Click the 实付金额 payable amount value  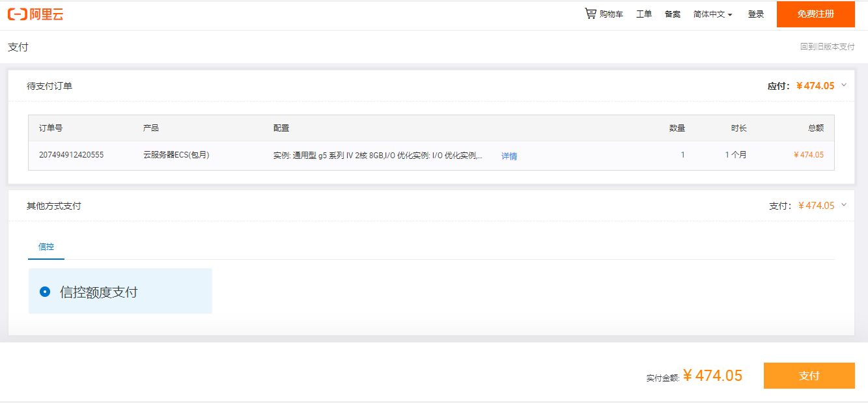[x=712, y=376]
